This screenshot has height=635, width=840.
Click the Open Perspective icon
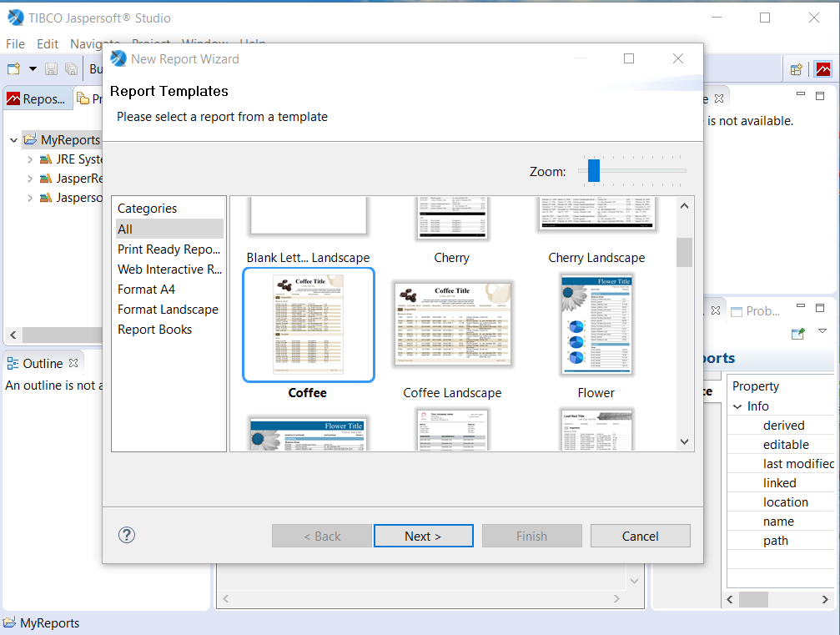[797, 69]
